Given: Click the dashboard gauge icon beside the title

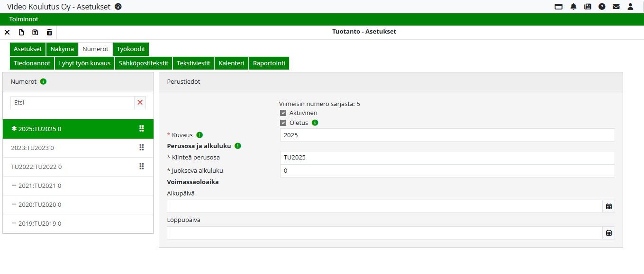Looking at the screenshot, I should coord(118,7).
